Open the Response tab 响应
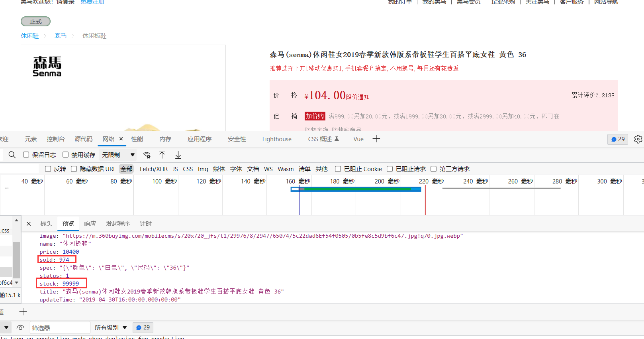Image resolution: width=644 pixels, height=339 pixels. [x=90, y=224]
